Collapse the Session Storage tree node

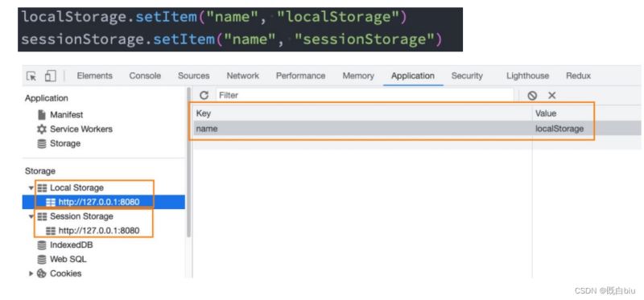point(31,216)
